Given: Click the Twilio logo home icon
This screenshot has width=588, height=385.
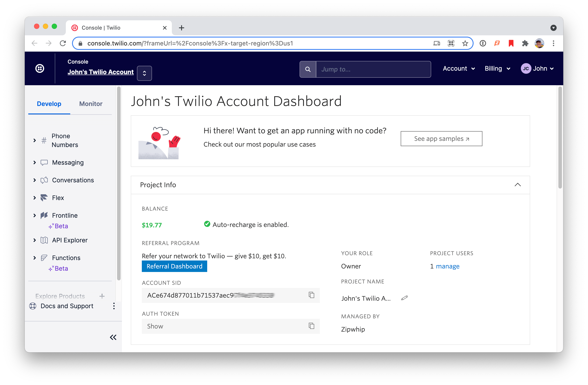Looking at the screenshot, I should (40, 68).
